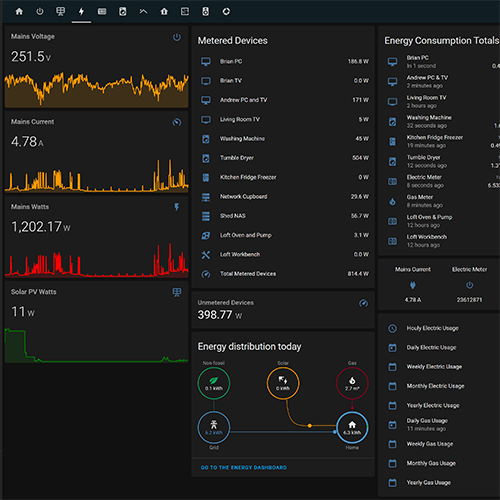Viewport: 500px width, 500px height.
Task: Open the circular sync tab icon
Action: (x=226, y=12)
